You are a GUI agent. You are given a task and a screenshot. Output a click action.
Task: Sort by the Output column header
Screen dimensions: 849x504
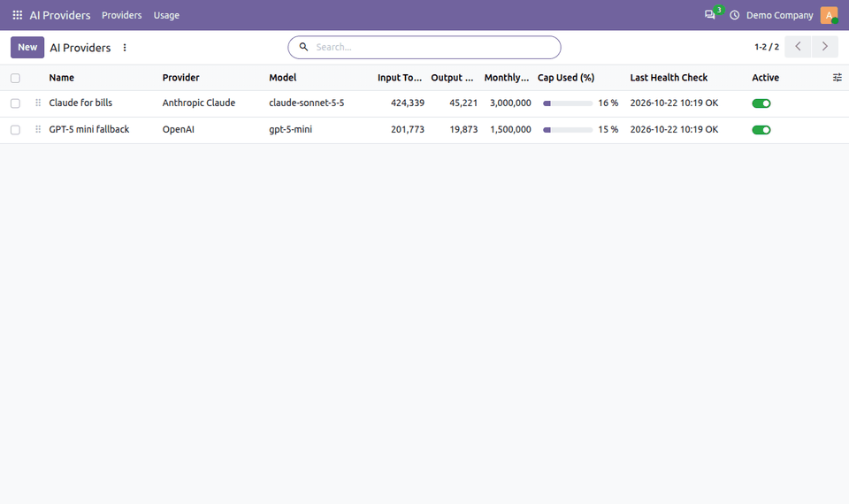[x=452, y=78]
